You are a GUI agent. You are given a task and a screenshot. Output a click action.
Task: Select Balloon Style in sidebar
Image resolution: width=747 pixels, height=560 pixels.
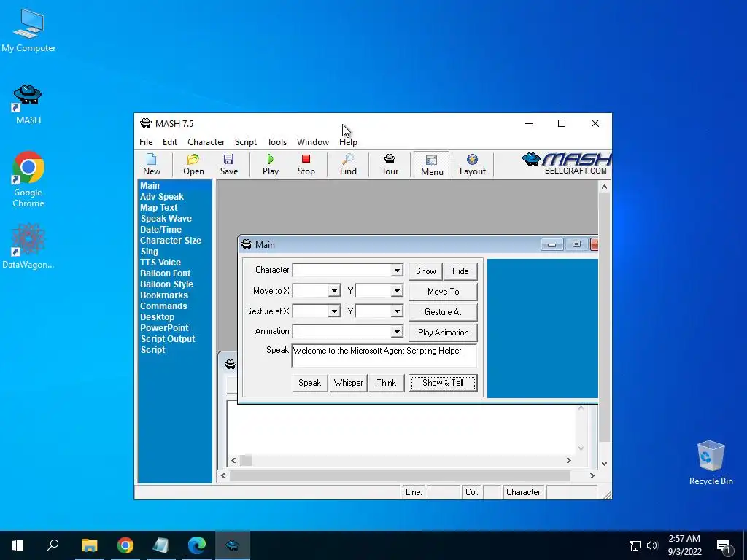[166, 284]
